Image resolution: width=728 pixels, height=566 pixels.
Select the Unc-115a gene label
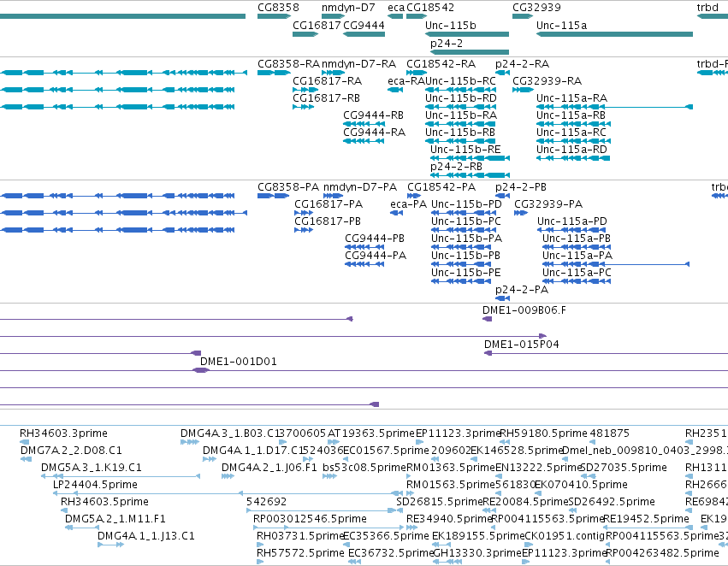click(562, 25)
